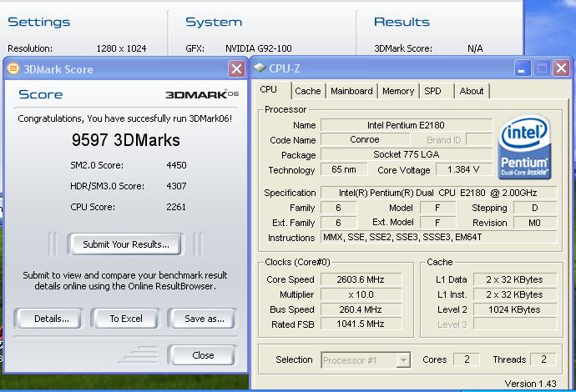Click the L1 Inst. cache value
Viewport: 576px width, 392px height.
[515, 294]
